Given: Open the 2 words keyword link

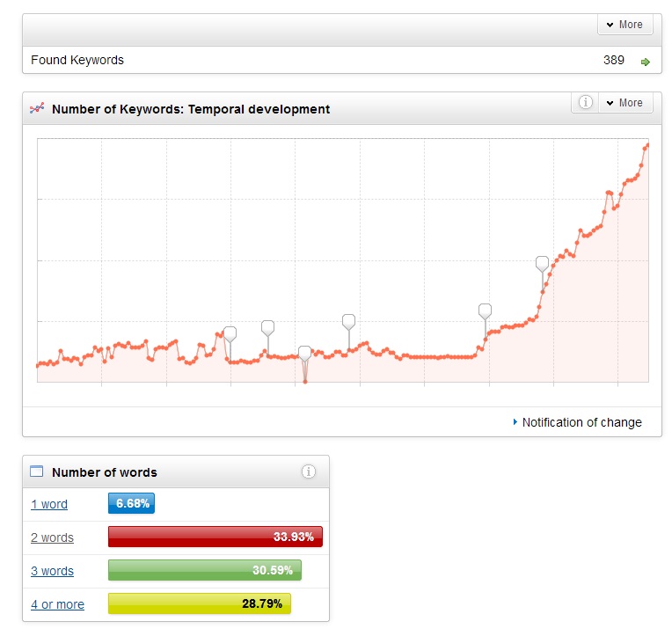Looking at the screenshot, I should tap(52, 537).
